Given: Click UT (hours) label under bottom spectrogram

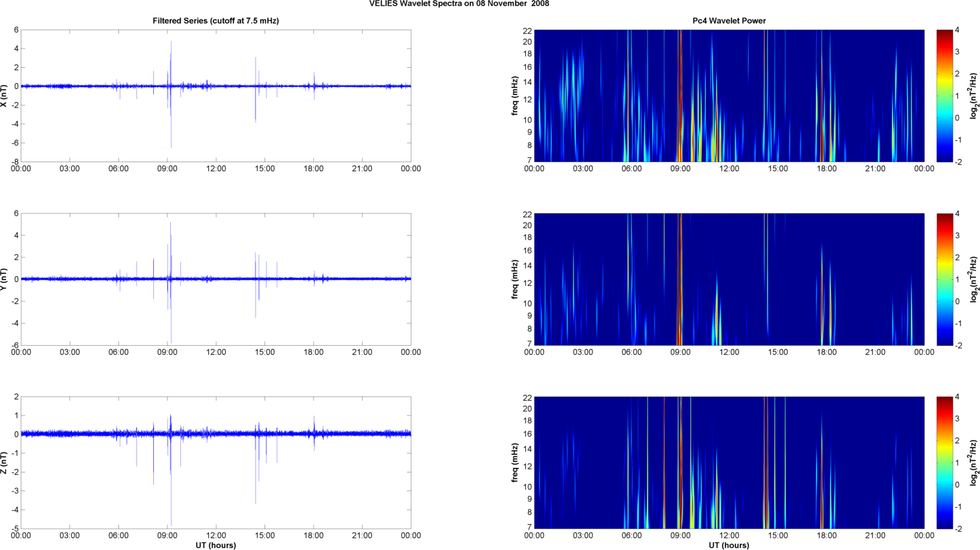Looking at the screenshot, I should click(728, 545).
